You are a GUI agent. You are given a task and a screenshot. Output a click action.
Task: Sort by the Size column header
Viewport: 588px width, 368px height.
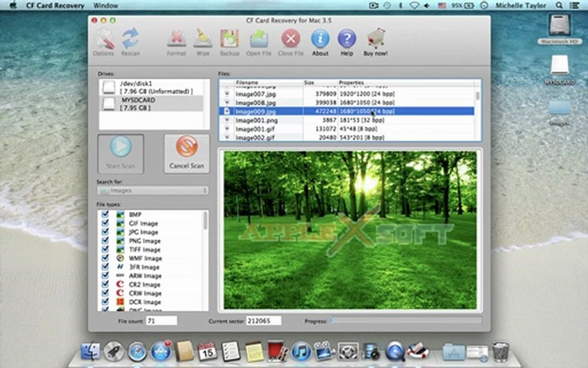tap(320, 82)
